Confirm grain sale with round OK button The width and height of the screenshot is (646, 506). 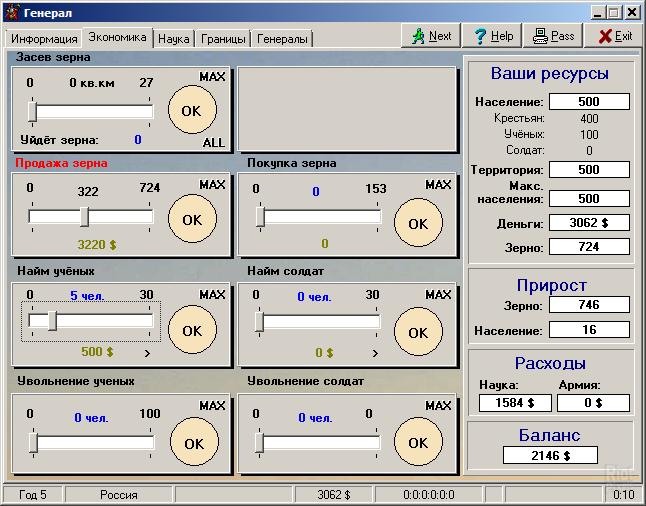(x=192, y=219)
